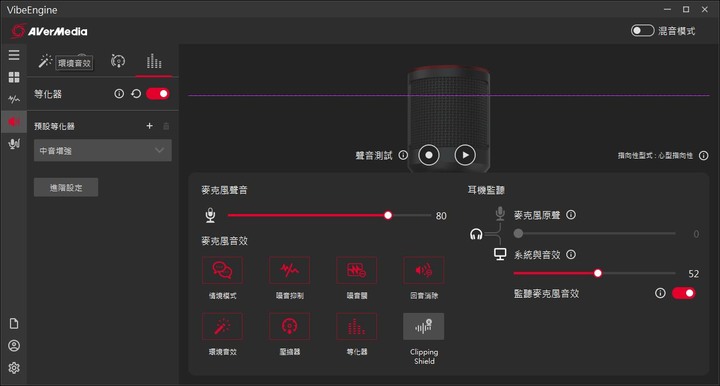The height and width of the screenshot is (386, 720).
Task: Click the 指向性型式 polar pattern text
Action: click(x=655, y=156)
